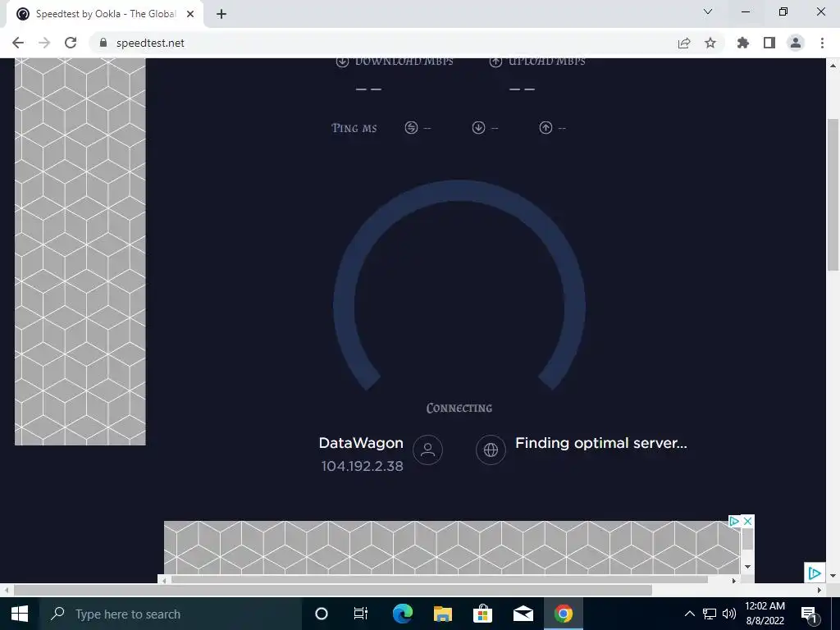Image resolution: width=840 pixels, height=630 pixels.
Task: Click the page horizontal scrollbar left arrow
Action: (7, 590)
